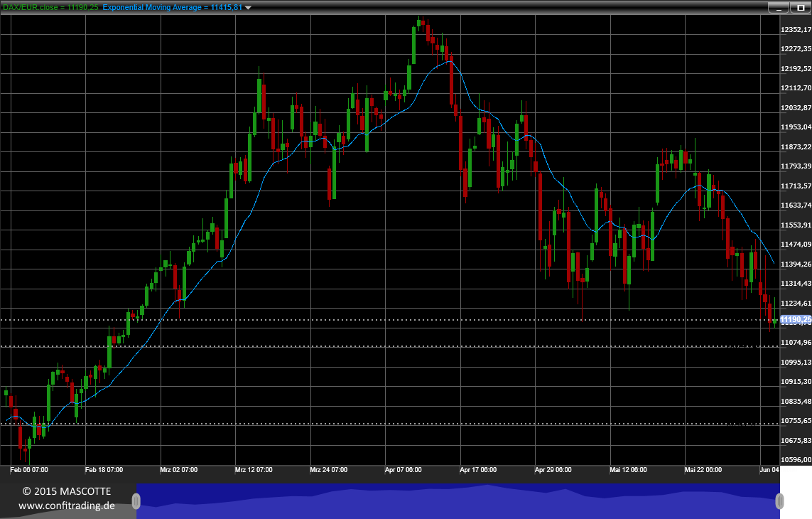Click the 11873,22 price axis label
This screenshot has width=812, height=519.
[796, 146]
